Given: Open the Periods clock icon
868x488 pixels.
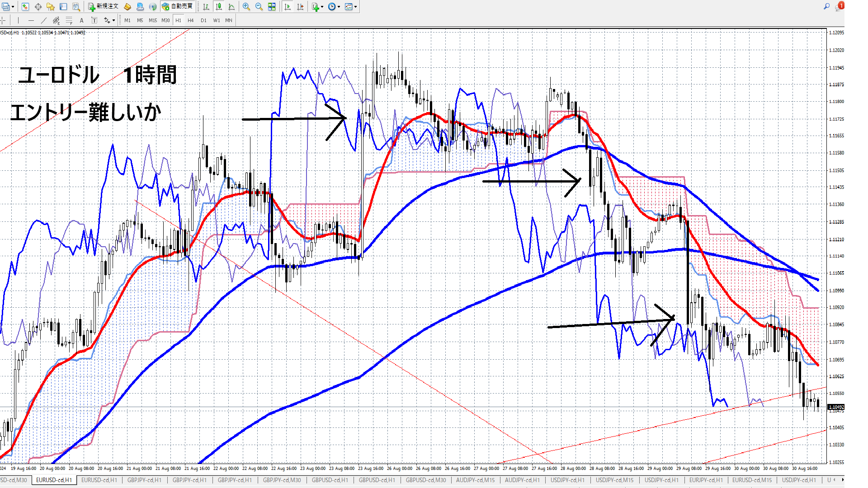Looking at the screenshot, I should 332,7.
